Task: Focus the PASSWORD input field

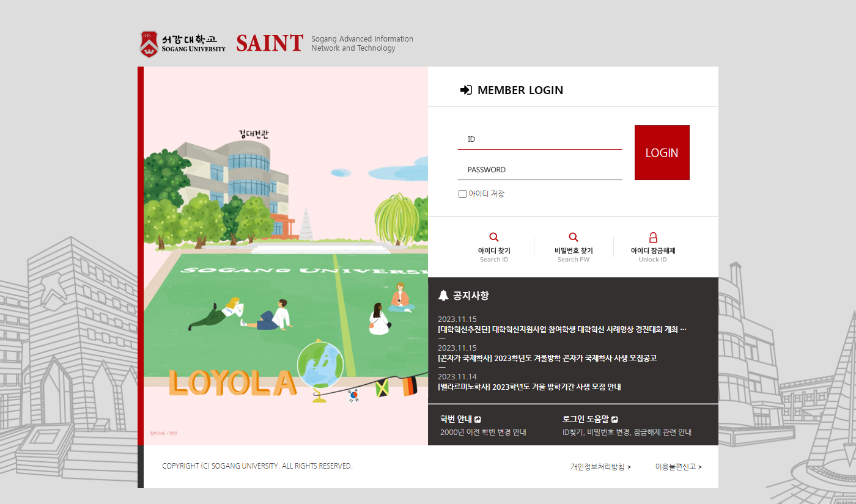Action: click(540, 170)
